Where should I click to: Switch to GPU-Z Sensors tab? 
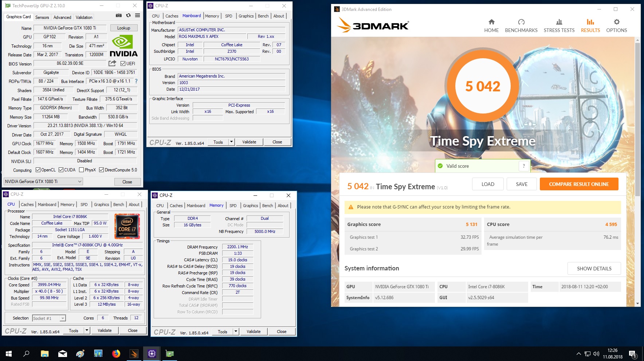click(x=42, y=17)
